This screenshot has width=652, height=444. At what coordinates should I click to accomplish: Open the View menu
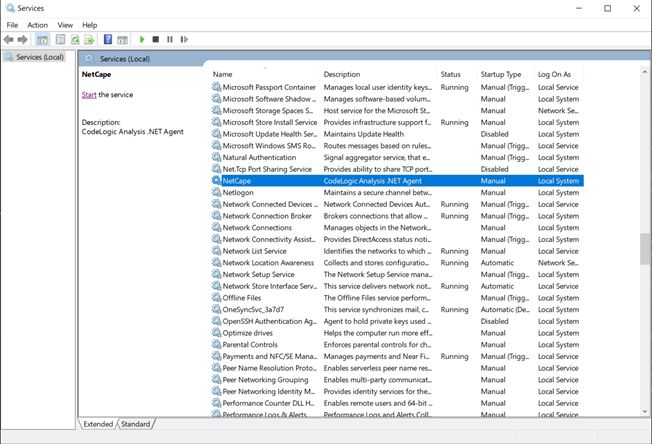(65, 25)
